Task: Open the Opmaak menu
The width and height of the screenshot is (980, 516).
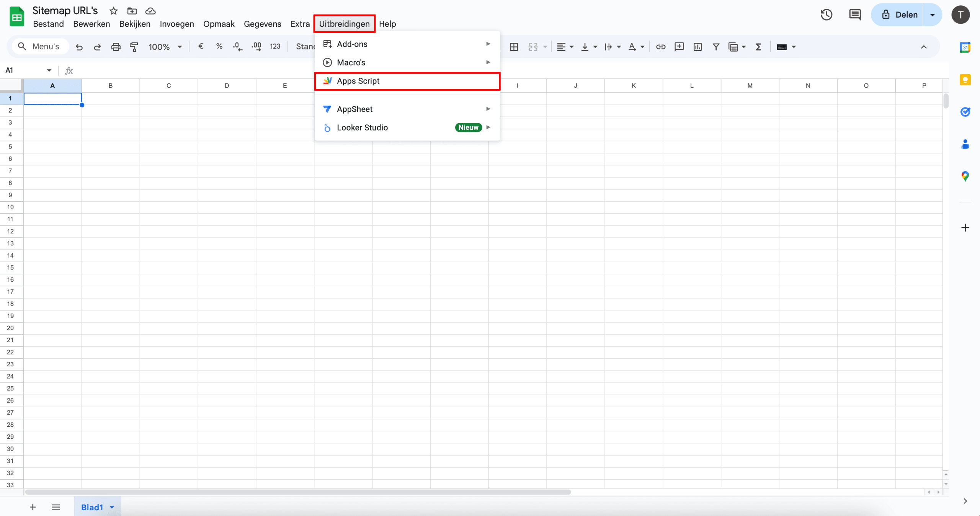Action: (219, 24)
